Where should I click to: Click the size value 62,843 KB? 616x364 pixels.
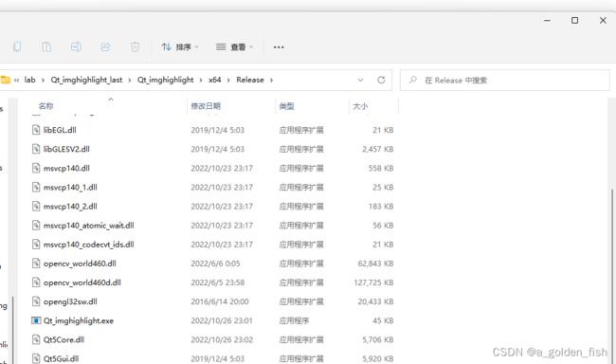click(375, 264)
